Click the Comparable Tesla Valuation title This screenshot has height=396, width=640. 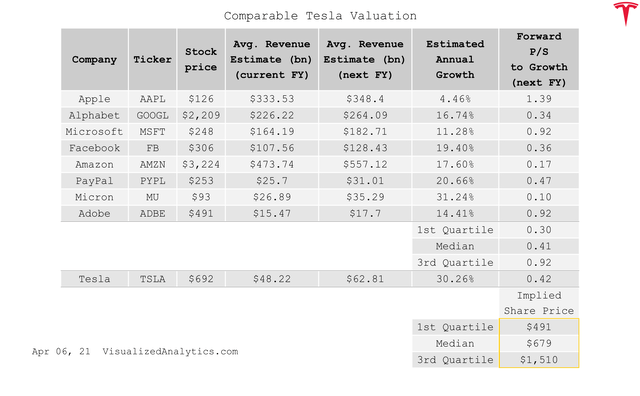pos(320,16)
